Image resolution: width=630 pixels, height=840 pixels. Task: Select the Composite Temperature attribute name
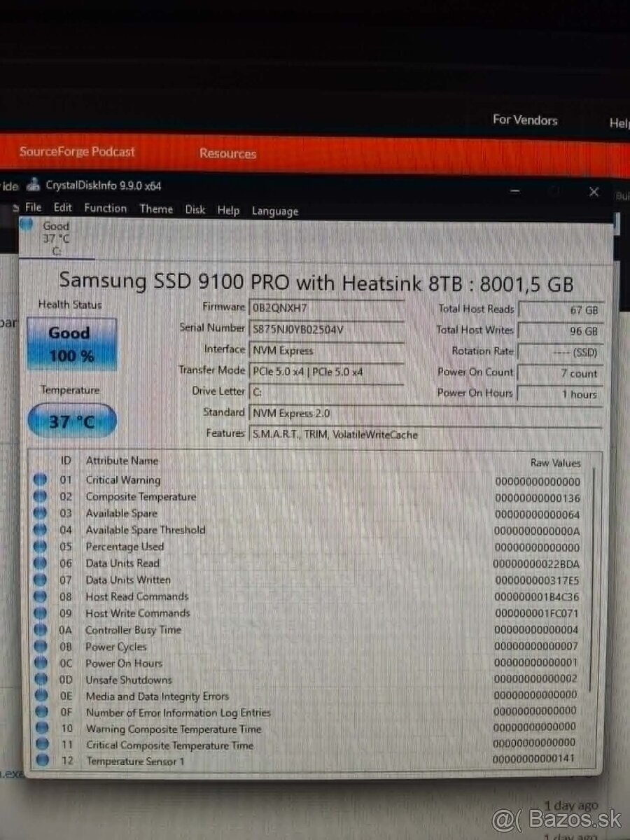(141, 497)
